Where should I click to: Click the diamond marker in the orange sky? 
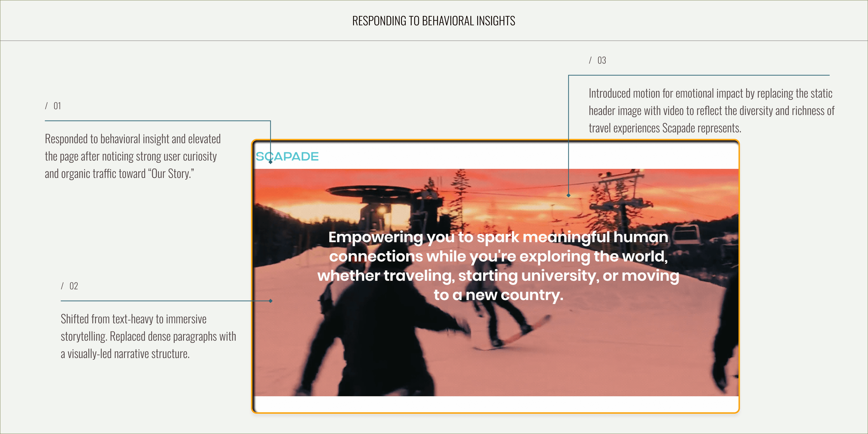569,195
